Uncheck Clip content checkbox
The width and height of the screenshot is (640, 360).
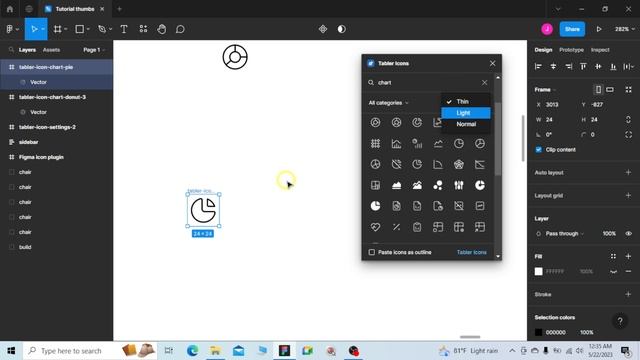click(538, 149)
